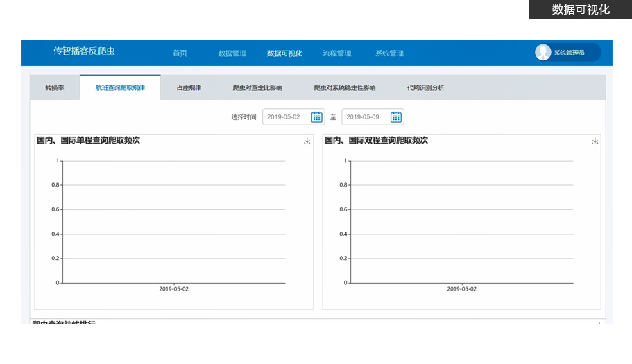
Task: Switch to the 占座规律 tab
Action: click(189, 88)
